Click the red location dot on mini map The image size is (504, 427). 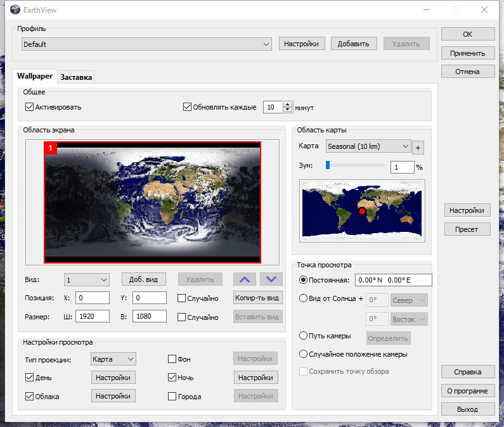point(362,211)
